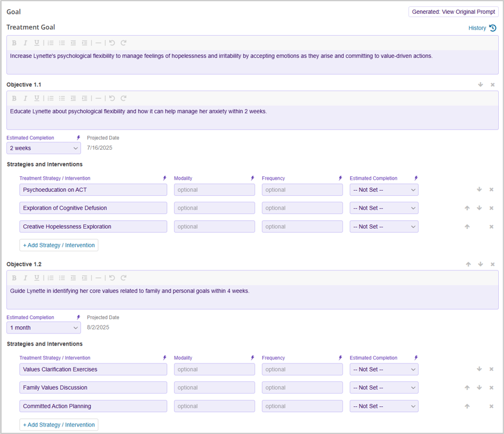
Task: Move Objective 1.1 down
Action: (480, 84)
